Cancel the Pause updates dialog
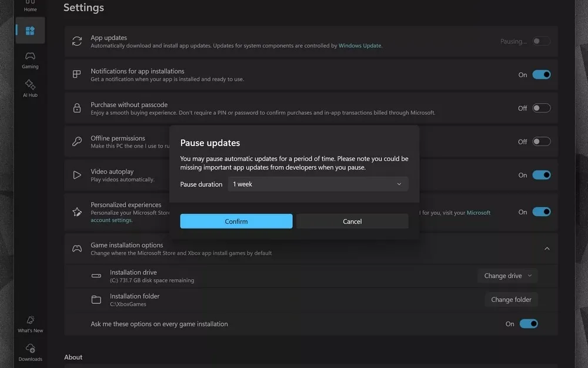This screenshot has width=588, height=368. (x=352, y=221)
